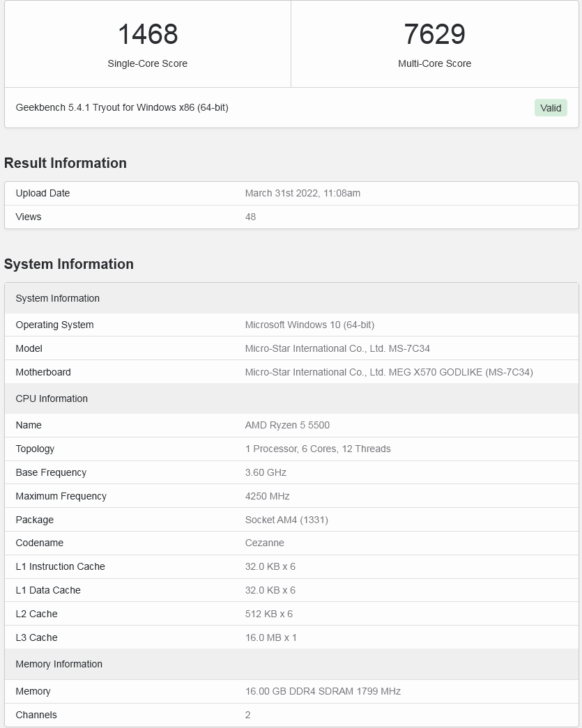The image size is (582, 728).
Task: Click the Single-Core Score value 1468
Action: (148, 34)
